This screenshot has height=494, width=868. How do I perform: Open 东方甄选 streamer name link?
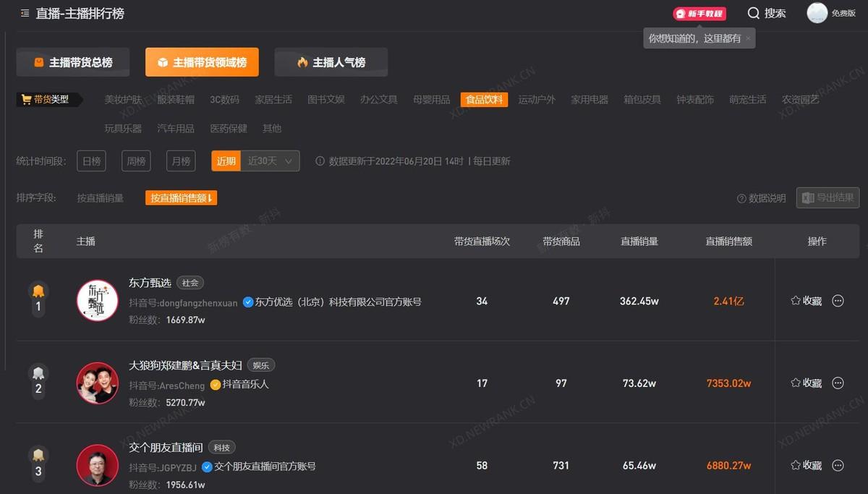(x=150, y=283)
